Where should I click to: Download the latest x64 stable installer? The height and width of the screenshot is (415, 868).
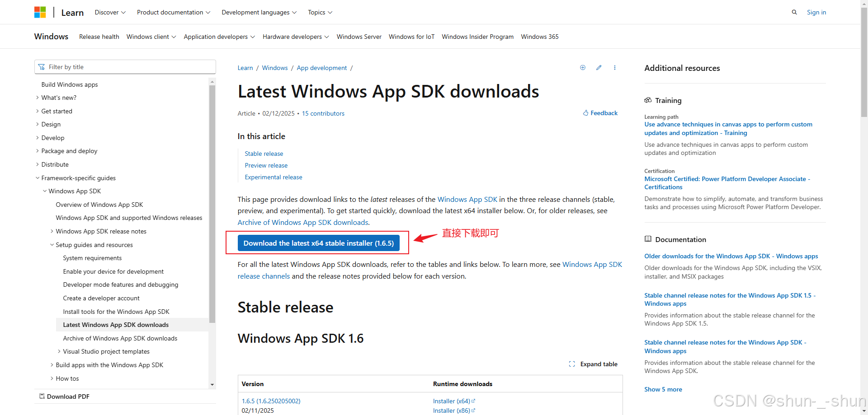[x=319, y=243]
